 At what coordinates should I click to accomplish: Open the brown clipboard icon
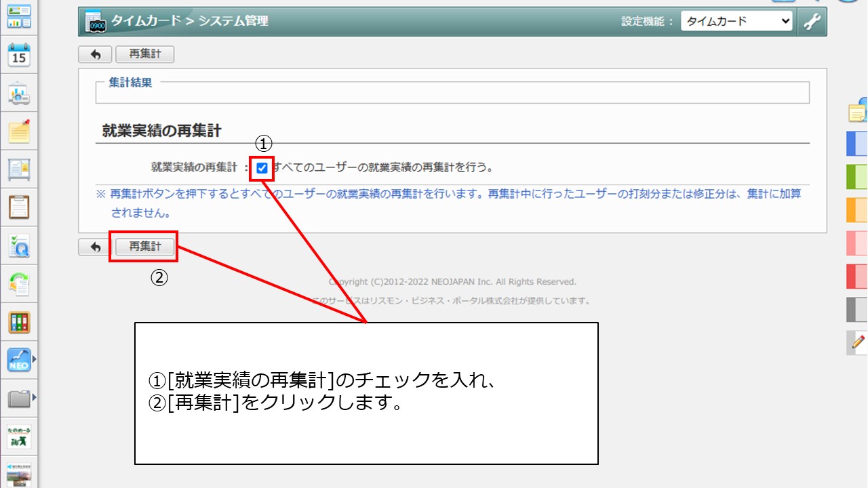[19, 207]
